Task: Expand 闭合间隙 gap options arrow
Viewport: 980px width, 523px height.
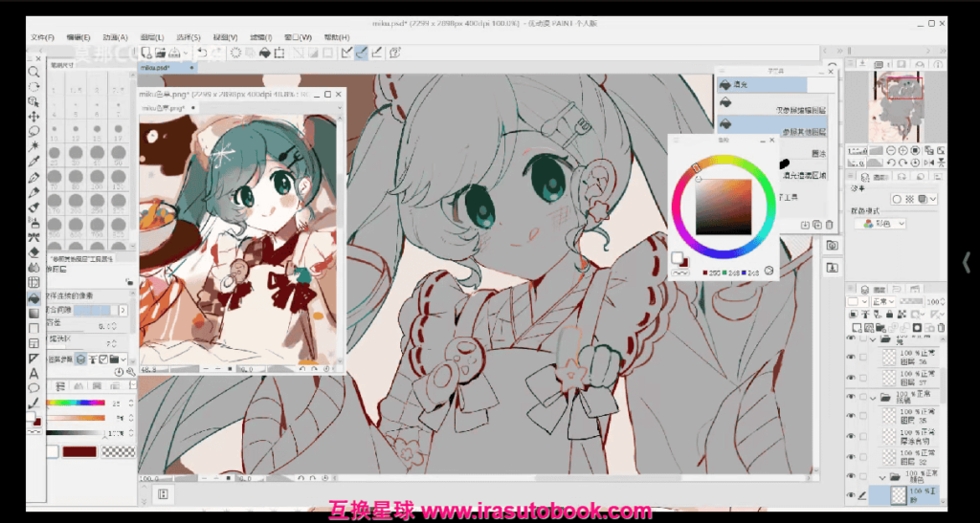Action: click(x=123, y=310)
